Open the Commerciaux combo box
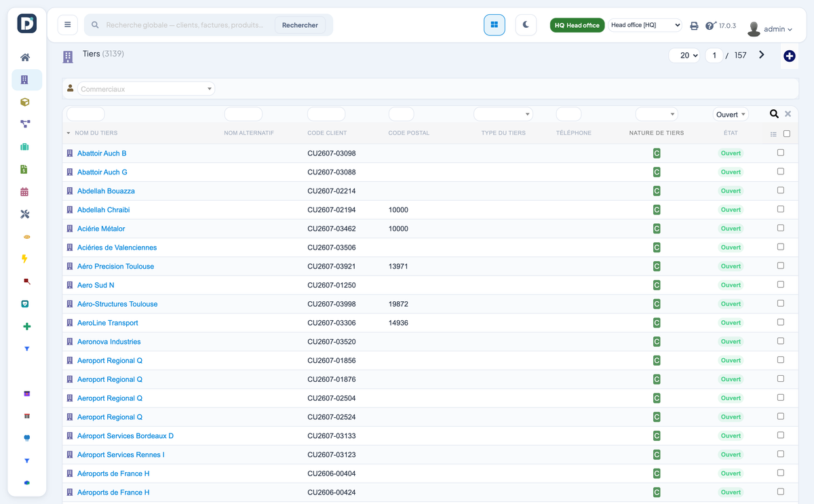Image resolution: width=814 pixels, height=504 pixels. (146, 89)
